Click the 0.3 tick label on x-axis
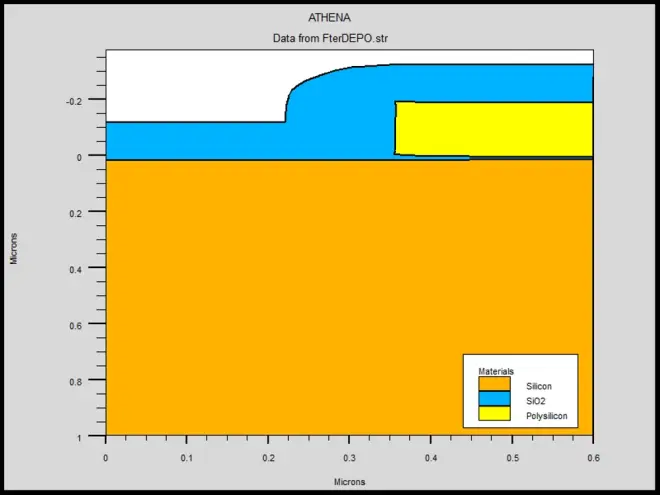The image size is (660, 495). pos(349,457)
